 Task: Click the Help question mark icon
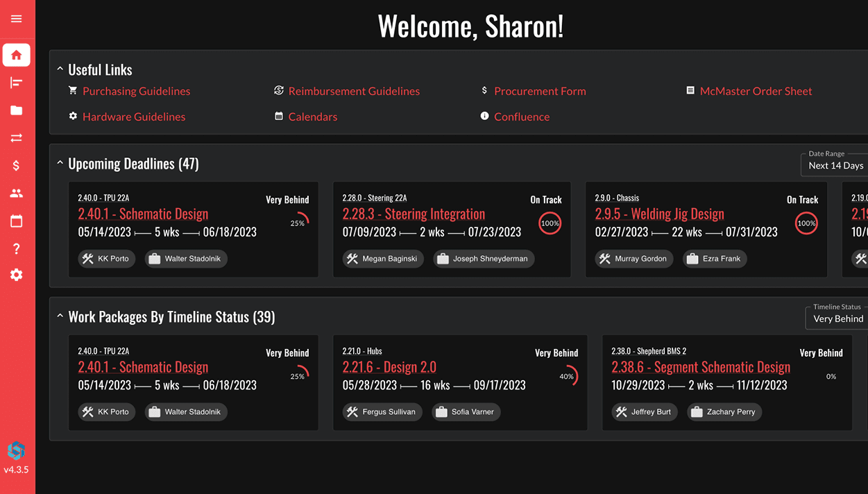click(17, 248)
